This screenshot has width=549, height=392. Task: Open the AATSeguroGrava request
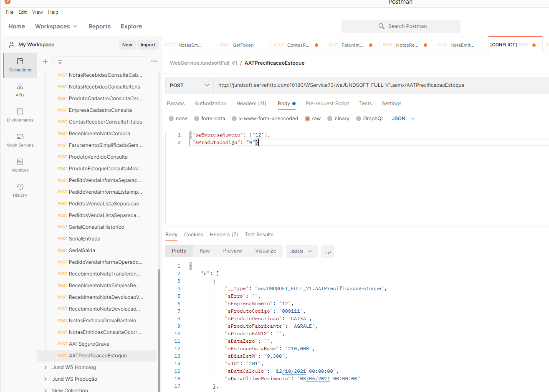(96, 344)
